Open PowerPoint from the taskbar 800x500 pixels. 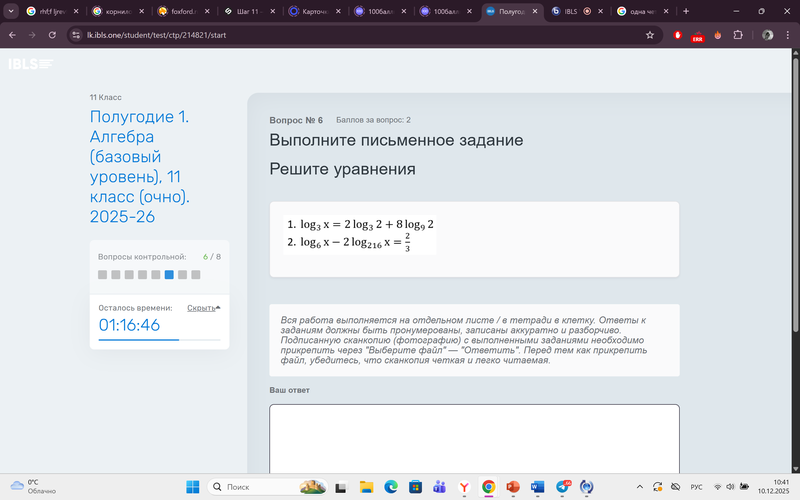coord(513,486)
